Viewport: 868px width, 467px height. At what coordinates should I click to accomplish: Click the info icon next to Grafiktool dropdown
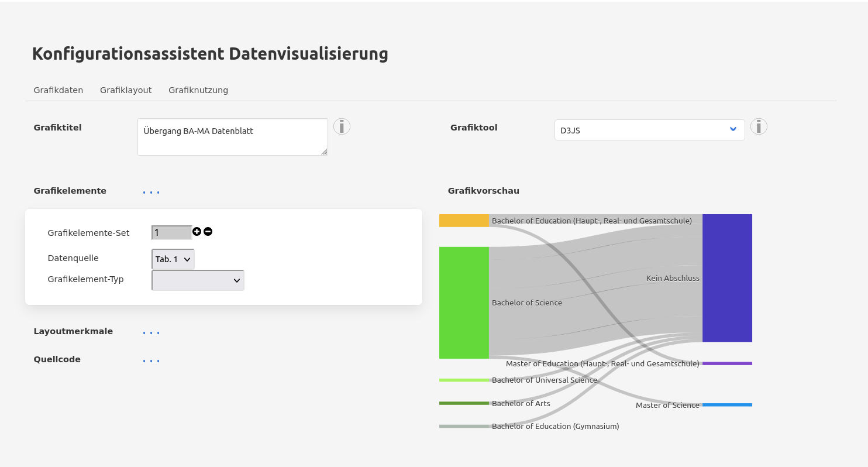point(759,126)
